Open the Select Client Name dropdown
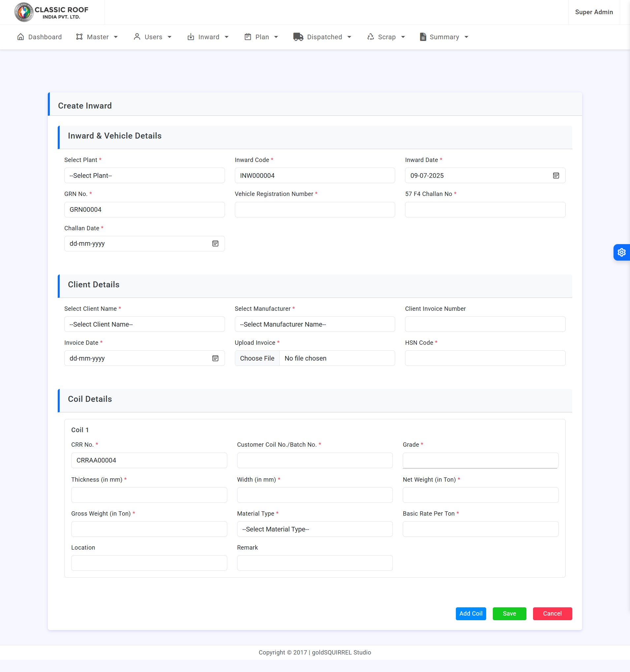 pos(144,324)
